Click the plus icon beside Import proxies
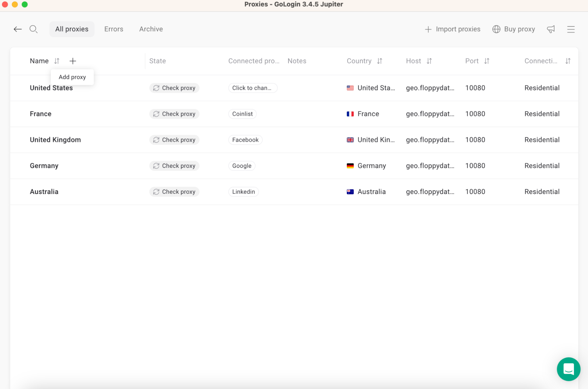This screenshot has height=389, width=588. click(x=428, y=29)
